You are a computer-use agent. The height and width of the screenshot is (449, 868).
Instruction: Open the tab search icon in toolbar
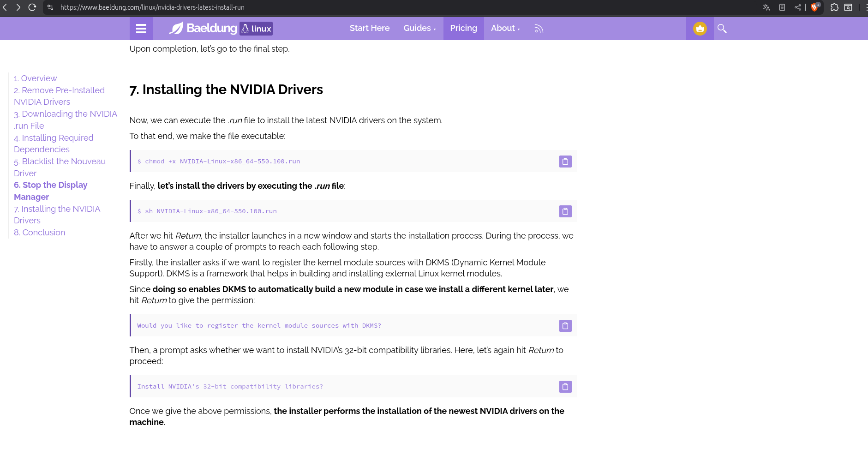848,7
